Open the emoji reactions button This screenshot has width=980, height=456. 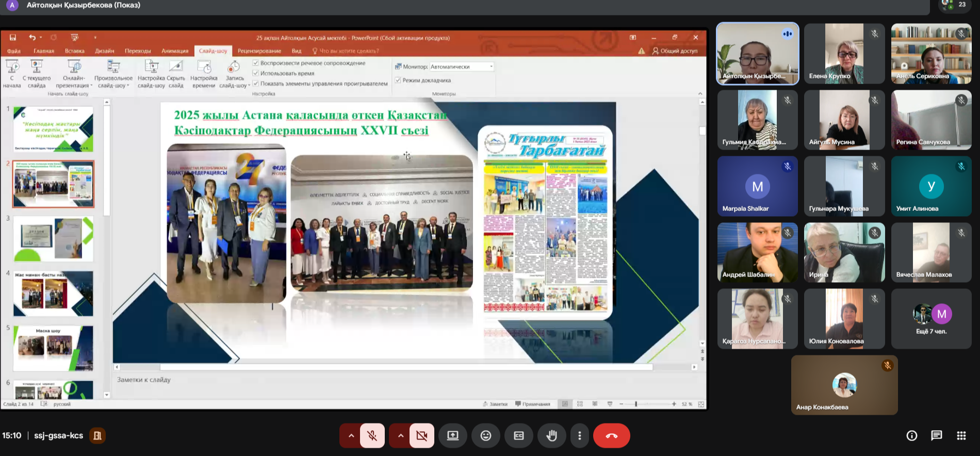[485, 436]
